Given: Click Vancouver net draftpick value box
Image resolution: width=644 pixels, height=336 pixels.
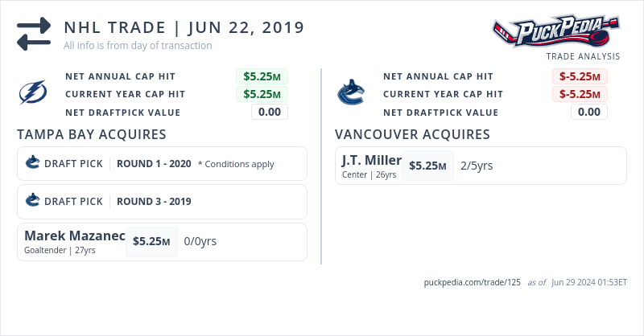Looking at the screenshot, I should (x=588, y=112).
